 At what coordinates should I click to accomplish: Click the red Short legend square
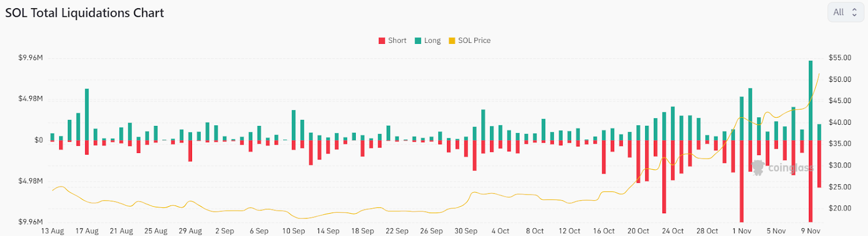[x=382, y=41]
